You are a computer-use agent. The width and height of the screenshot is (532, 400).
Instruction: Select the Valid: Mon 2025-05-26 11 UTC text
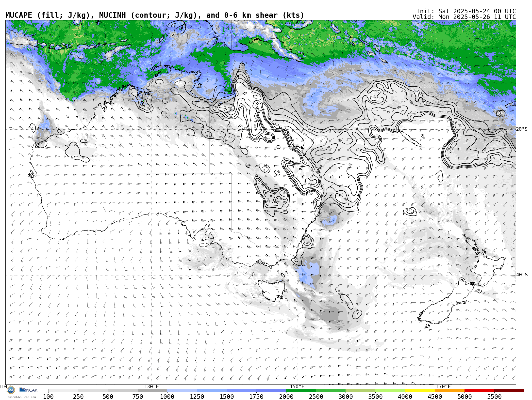tap(464, 17)
